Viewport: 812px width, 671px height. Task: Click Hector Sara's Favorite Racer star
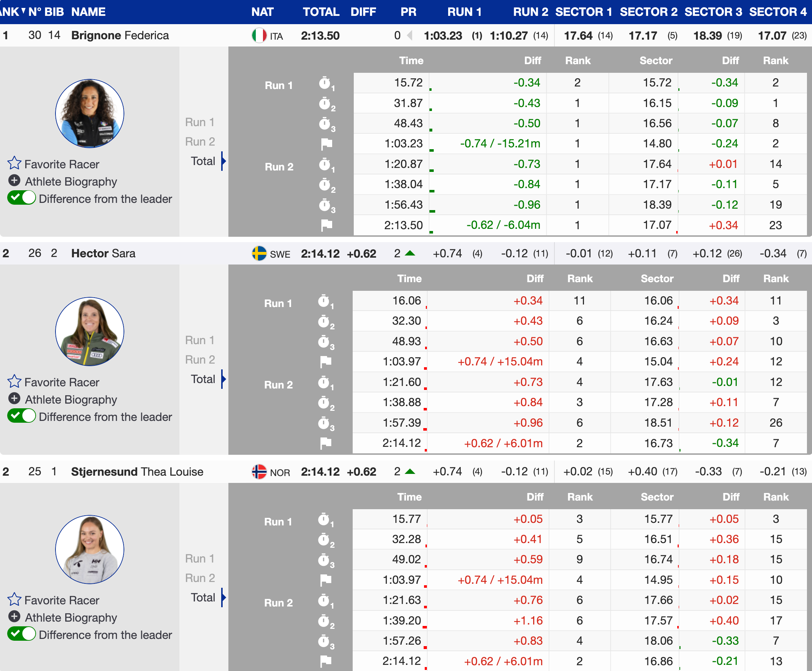(14, 382)
